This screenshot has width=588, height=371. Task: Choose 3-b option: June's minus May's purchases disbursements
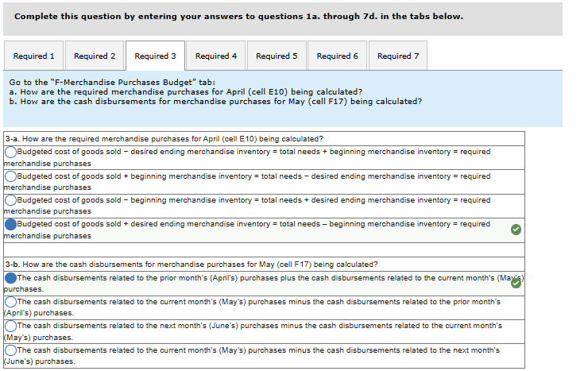[x=11, y=326]
